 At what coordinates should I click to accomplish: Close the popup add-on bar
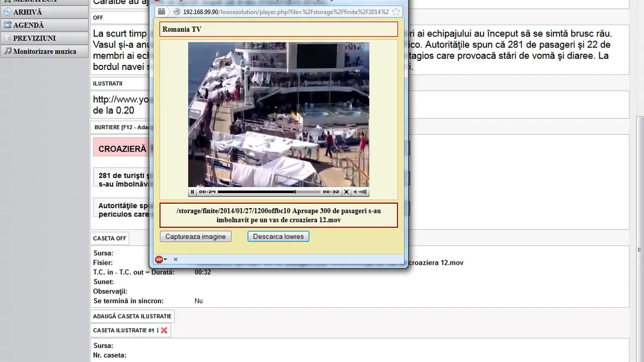175,260
